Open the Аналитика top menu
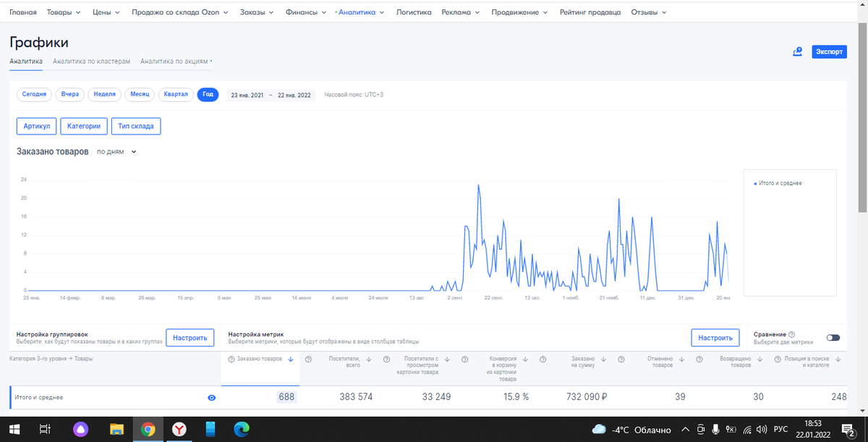This screenshot has height=442, width=868. click(362, 12)
